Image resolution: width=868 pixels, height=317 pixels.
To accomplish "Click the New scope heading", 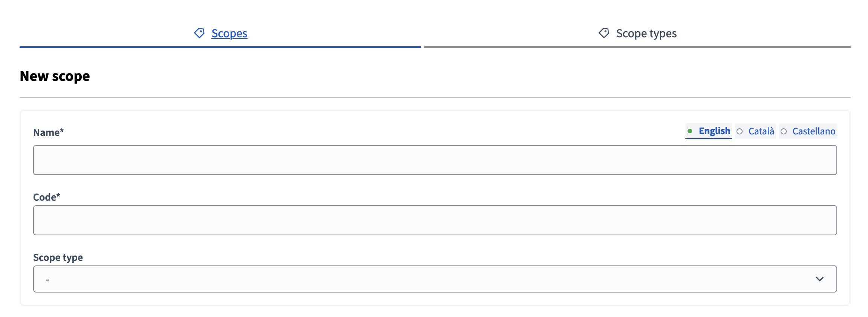I will coord(55,76).
